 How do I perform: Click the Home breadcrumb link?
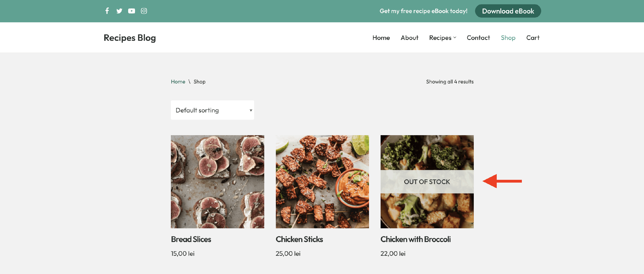point(178,82)
